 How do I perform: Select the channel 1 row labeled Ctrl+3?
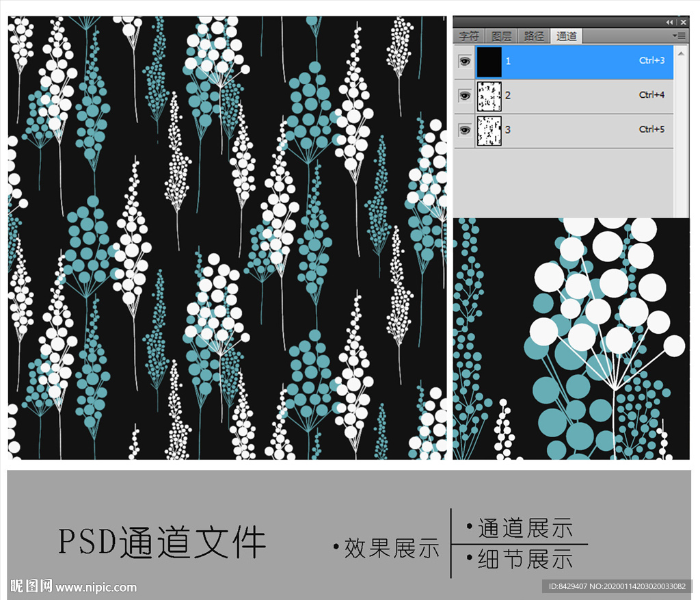tap(564, 62)
